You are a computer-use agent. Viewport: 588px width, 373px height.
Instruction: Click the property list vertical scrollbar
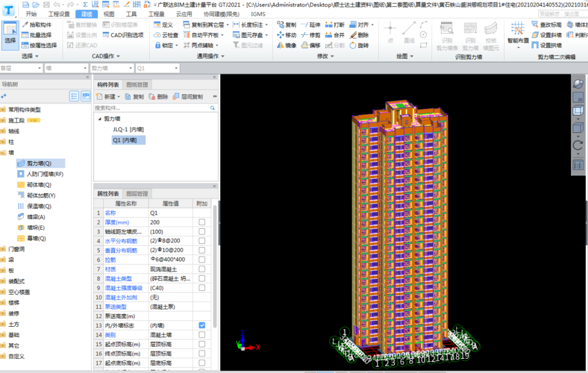pos(215,266)
